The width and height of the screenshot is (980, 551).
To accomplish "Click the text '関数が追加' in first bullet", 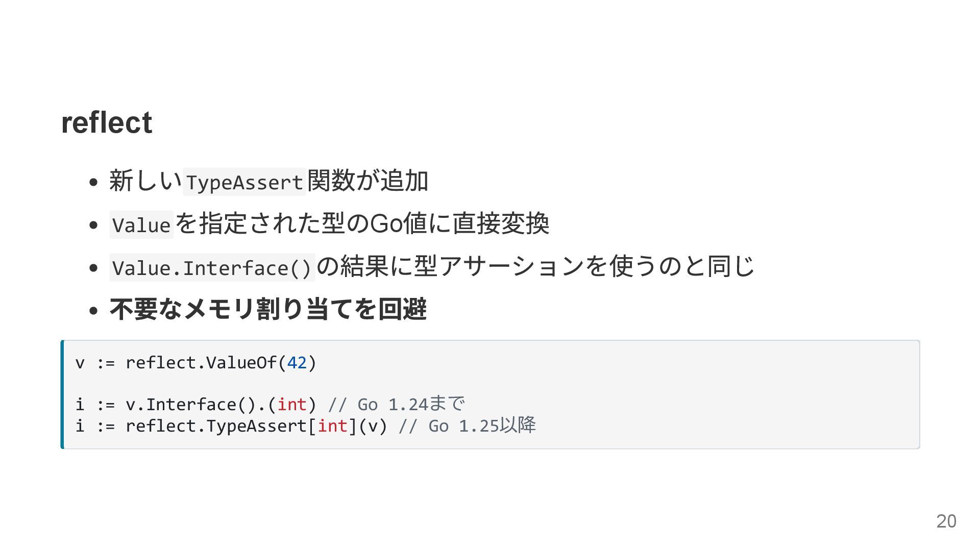I will (x=367, y=181).
